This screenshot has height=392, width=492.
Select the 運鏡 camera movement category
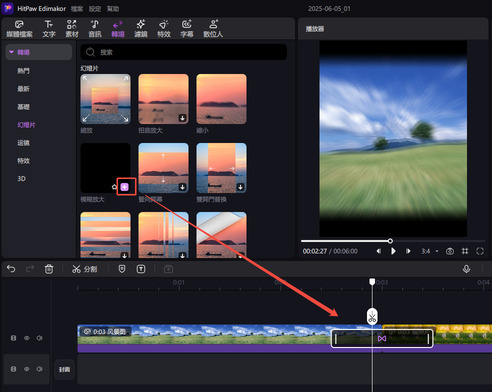pyautogui.click(x=23, y=143)
